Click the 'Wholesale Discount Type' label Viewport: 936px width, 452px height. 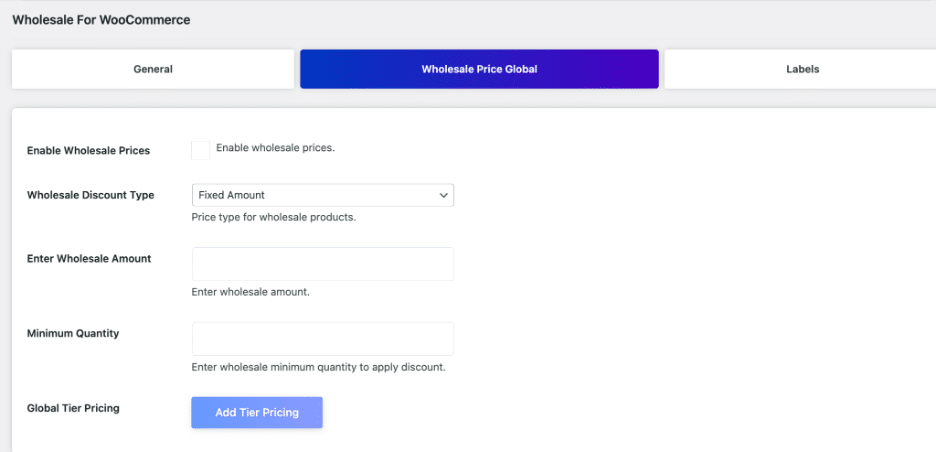91,195
